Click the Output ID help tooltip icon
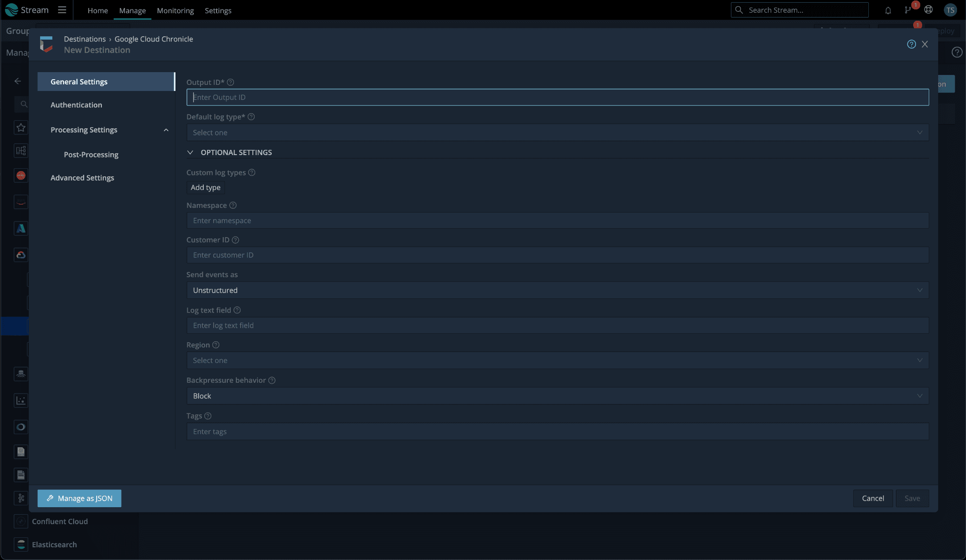This screenshot has width=966, height=560. [x=231, y=82]
